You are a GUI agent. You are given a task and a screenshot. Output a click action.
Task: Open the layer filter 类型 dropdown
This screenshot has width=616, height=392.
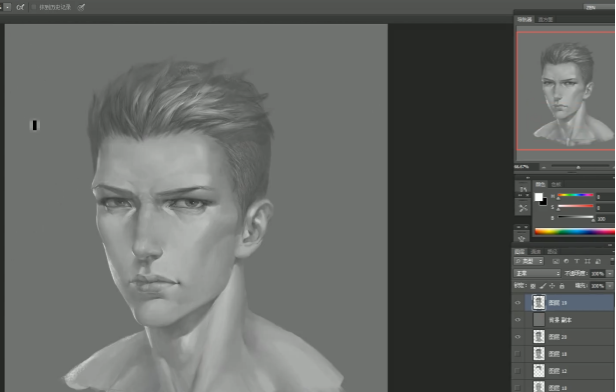(529, 261)
